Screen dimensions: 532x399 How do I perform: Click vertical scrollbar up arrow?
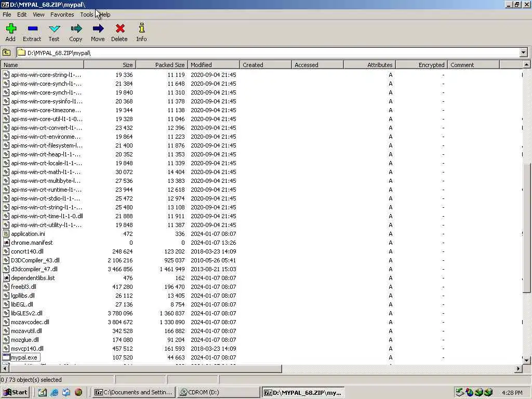click(x=526, y=64)
